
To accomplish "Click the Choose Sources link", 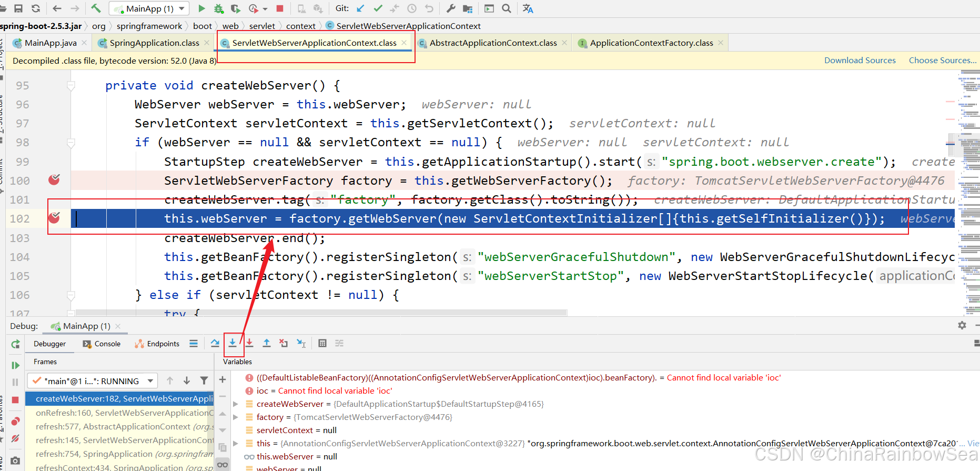I will pos(942,61).
